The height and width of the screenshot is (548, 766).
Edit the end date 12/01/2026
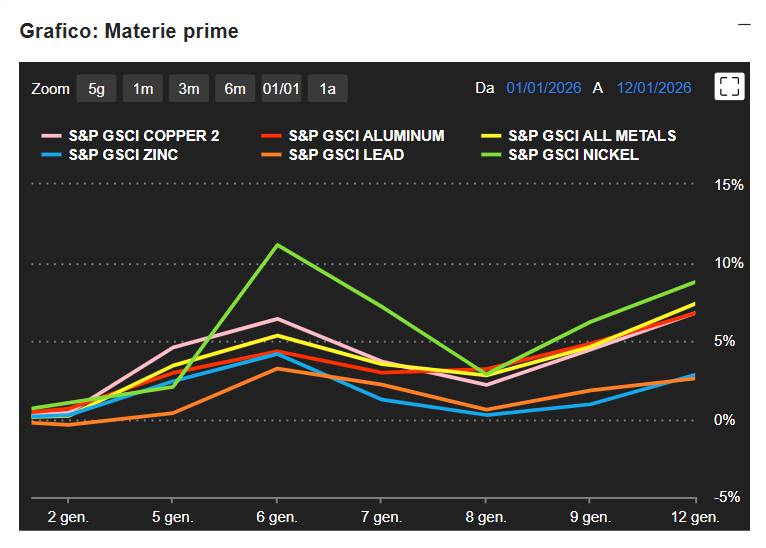click(654, 88)
